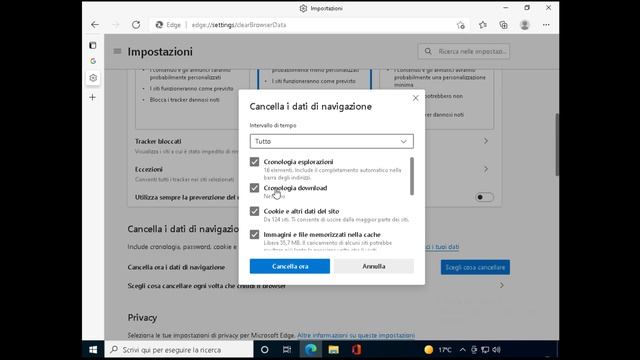Image resolution: width=640 pixels, height=360 pixels.
Task: Uncheck Immagini e file memorizzati nella cache
Action: point(254,234)
